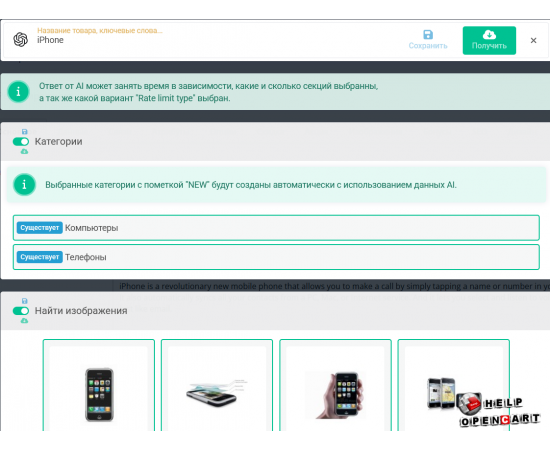Click the info icon in the AI response notice
The width and height of the screenshot is (550, 450).
(x=18, y=92)
